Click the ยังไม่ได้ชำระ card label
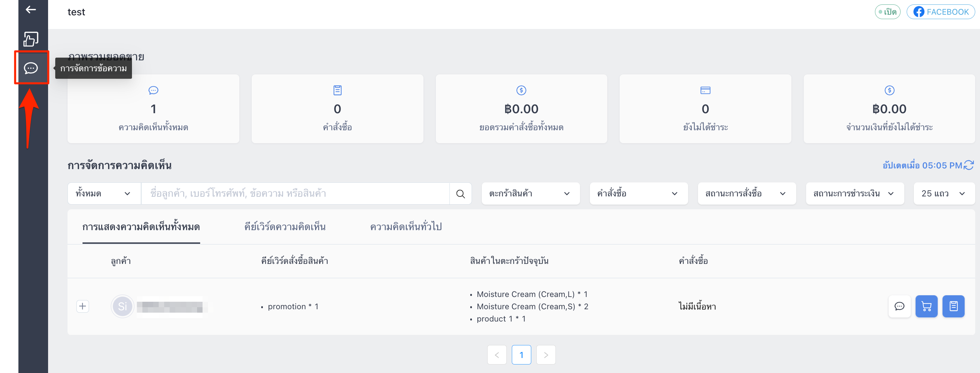The image size is (980, 373). [x=705, y=127]
